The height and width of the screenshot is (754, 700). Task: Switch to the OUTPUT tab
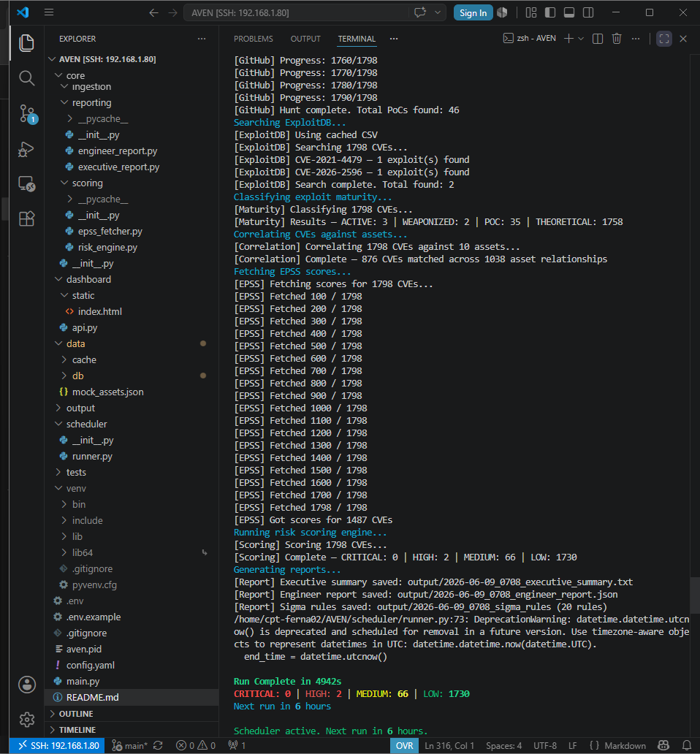[x=305, y=39]
